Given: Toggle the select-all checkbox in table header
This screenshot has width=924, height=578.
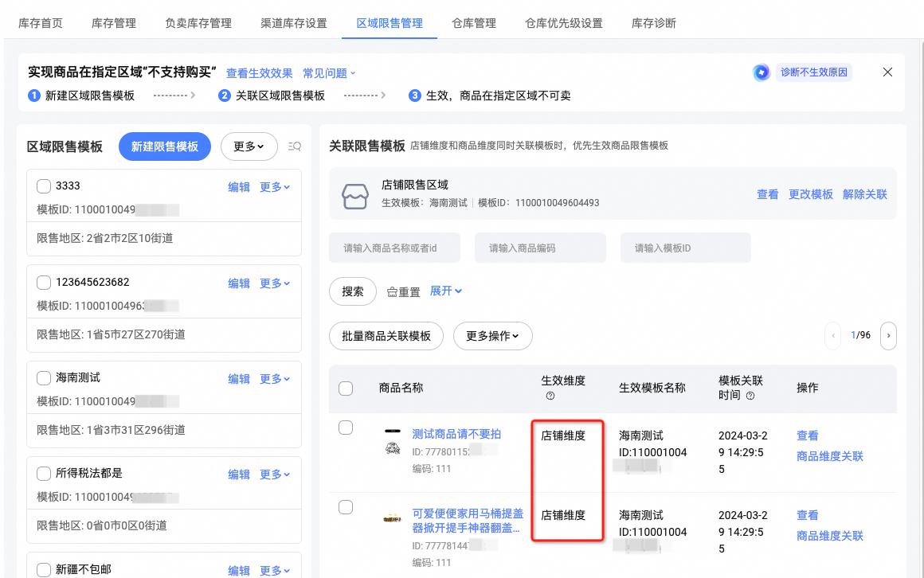Looking at the screenshot, I should pos(346,389).
